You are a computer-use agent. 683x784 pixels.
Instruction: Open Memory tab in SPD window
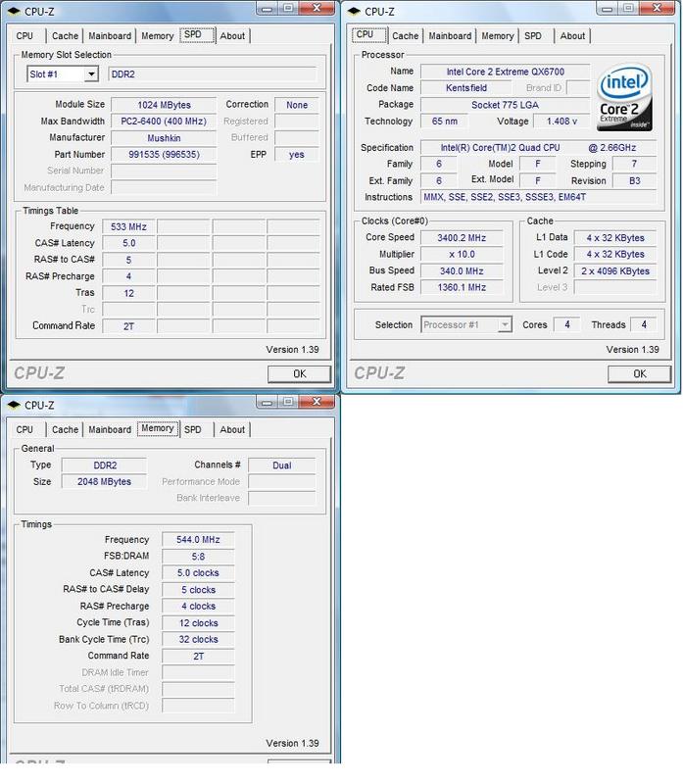pos(157,36)
